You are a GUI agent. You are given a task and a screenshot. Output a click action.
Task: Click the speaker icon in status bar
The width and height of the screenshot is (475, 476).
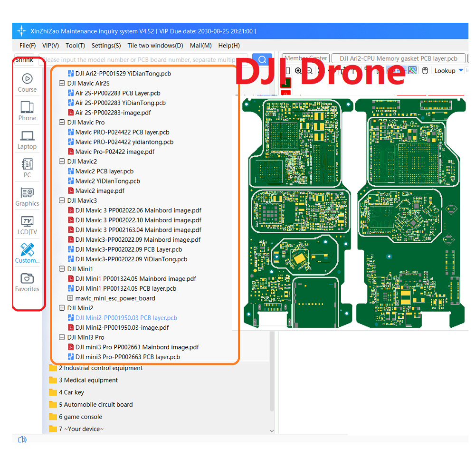[22, 439]
